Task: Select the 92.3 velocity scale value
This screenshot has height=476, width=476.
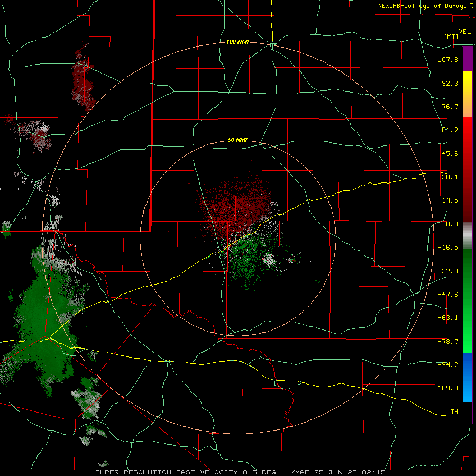Action: click(450, 83)
